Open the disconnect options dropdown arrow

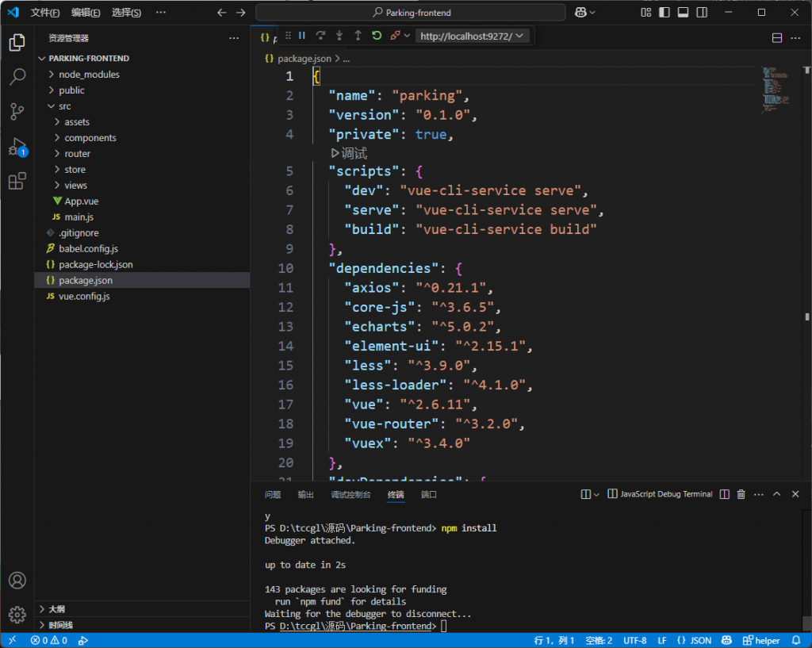[x=407, y=36]
